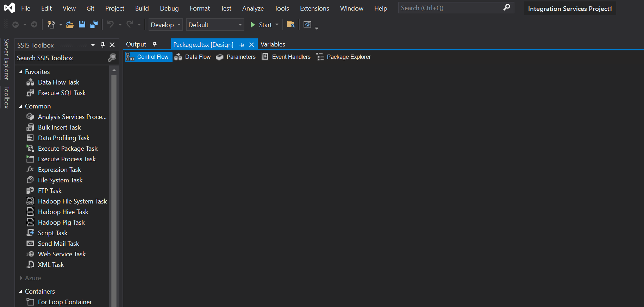
Task: Open the Start button dropdown arrow
Action: point(277,25)
